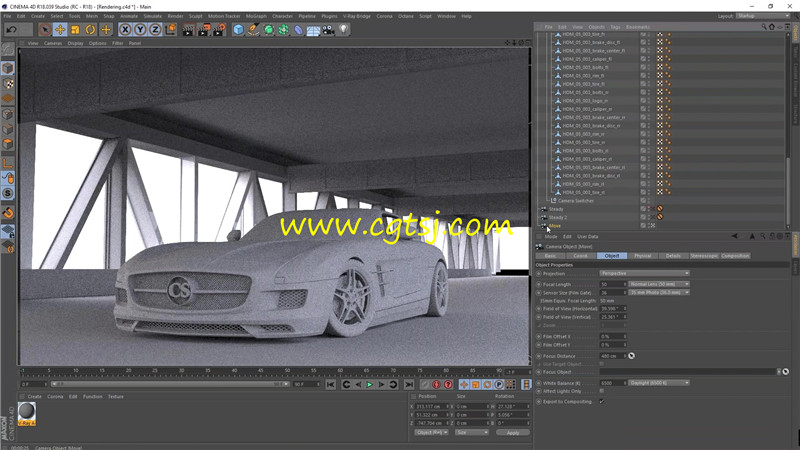The image size is (800, 450).
Task: Open the Stereoscopic tab
Action: click(704, 256)
